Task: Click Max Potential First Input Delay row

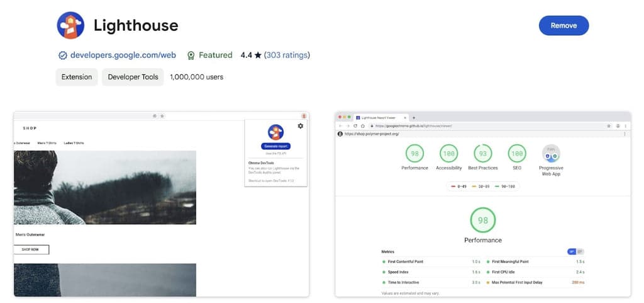Action: 535,282
